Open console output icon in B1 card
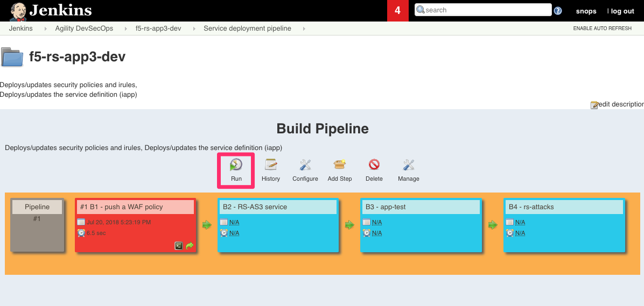The width and height of the screenshot is (644, 306). (x=179, y=246)
